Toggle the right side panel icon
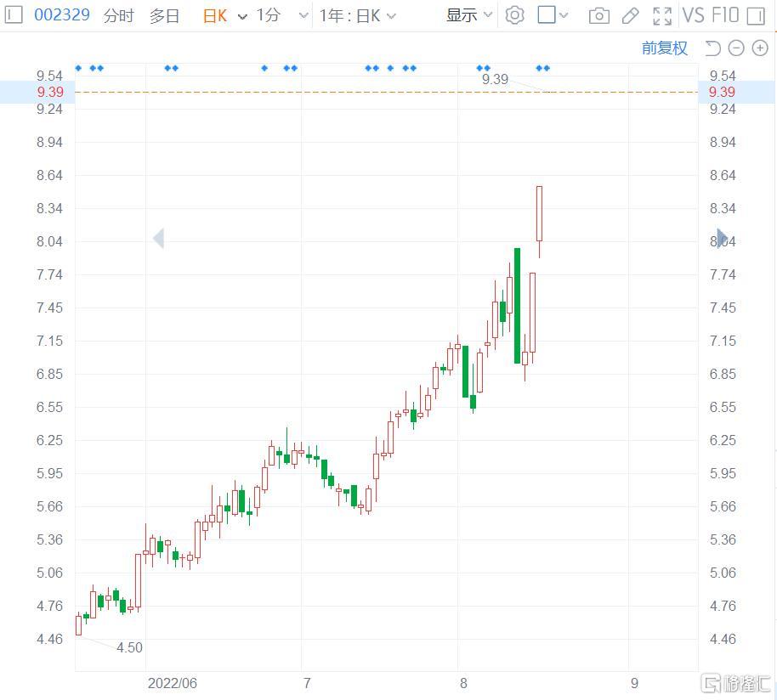The width and height of the screenshot is (777, 700). pyautogui.click(x=756, y=16)
